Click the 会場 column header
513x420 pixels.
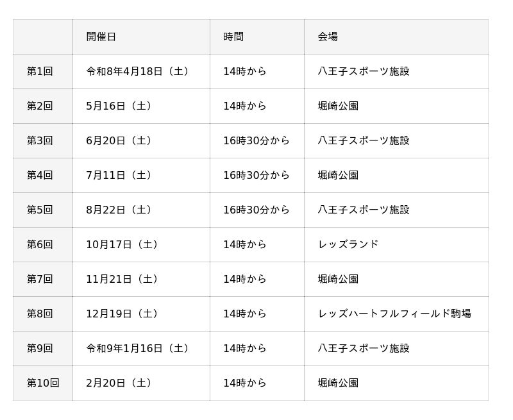coord(328,37)
